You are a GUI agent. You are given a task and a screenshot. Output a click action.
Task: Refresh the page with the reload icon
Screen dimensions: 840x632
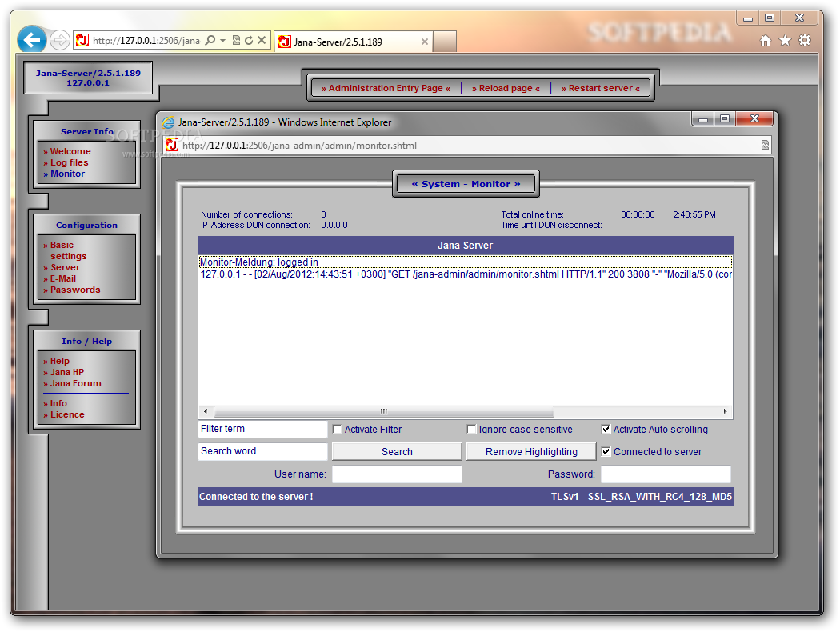(x=249, y=40)
